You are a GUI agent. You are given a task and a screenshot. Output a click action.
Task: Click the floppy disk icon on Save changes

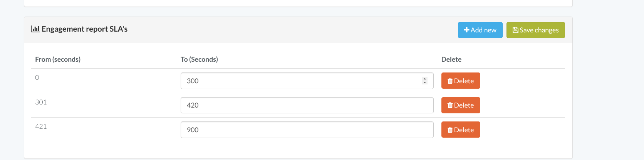pyautogui.click(x=515, y=30)
